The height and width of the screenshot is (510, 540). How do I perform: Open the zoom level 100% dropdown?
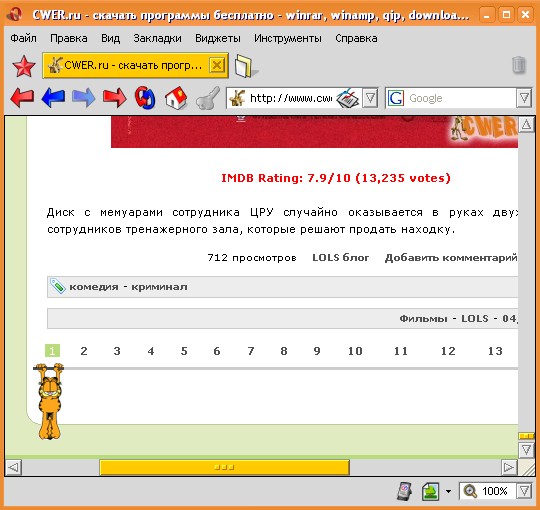pyautogui.click(x=524, y=491)
